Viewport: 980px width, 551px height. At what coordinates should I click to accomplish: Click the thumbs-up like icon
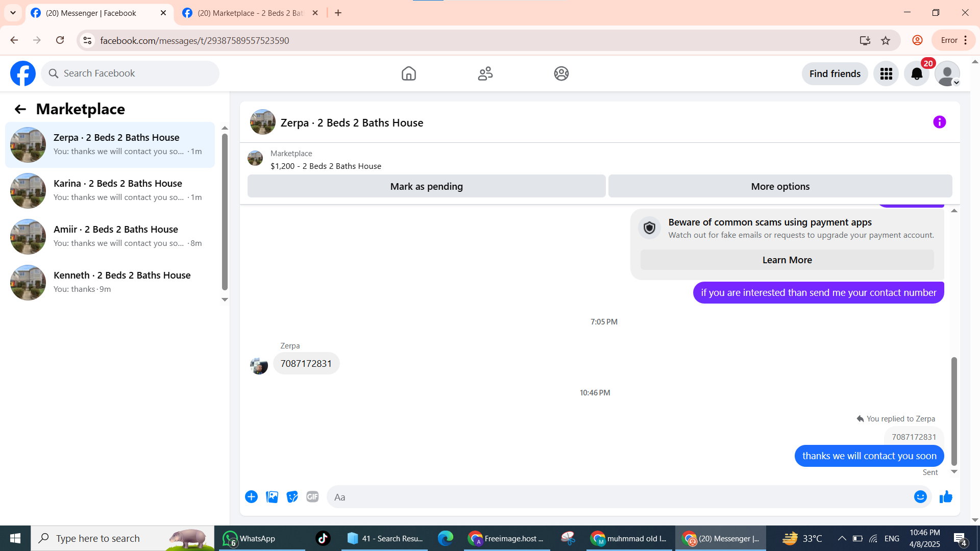tap(946, 497)
